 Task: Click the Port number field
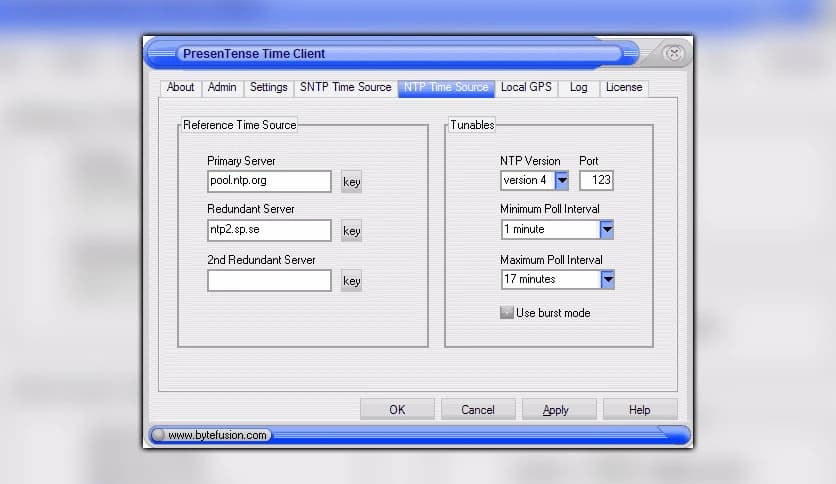pos(597,180)
